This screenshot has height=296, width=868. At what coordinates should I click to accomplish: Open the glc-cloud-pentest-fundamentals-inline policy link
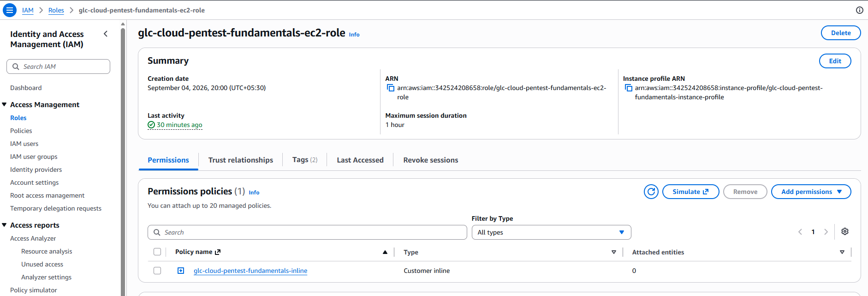(x=250, y=271)
